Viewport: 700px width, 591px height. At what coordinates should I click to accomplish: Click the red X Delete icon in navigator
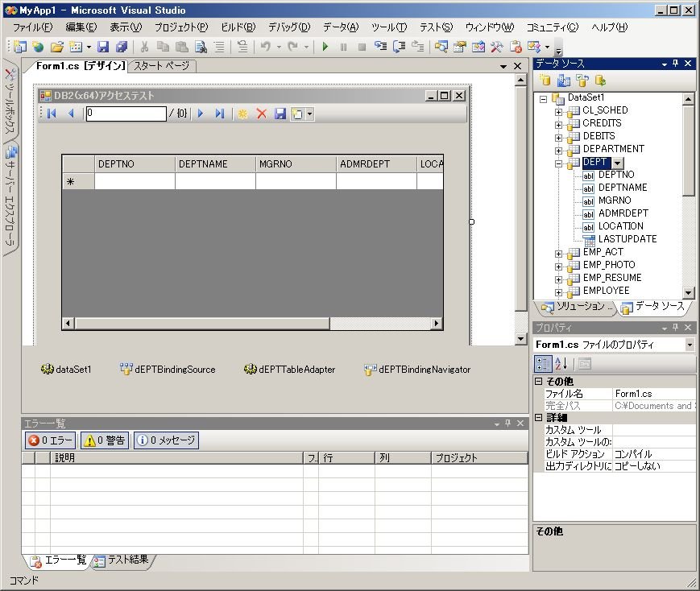click(262, 114)
